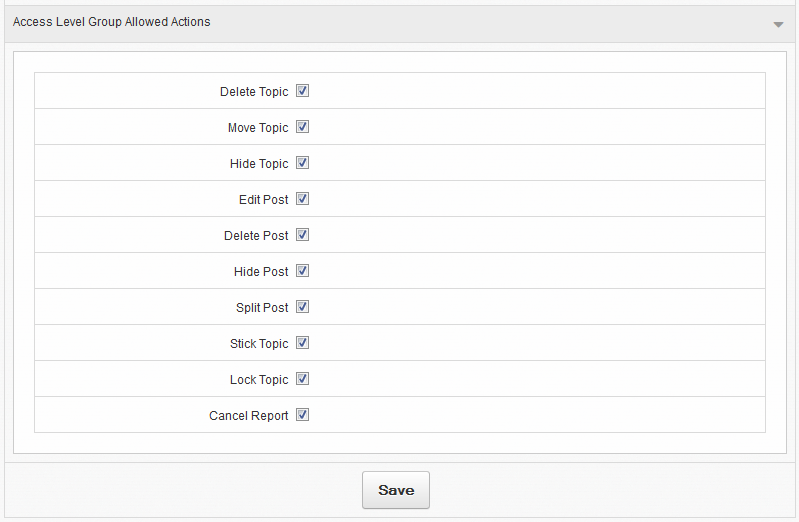Uncheck the Delete Topic checkbox
799x522 pixels.
click(302, 91)
